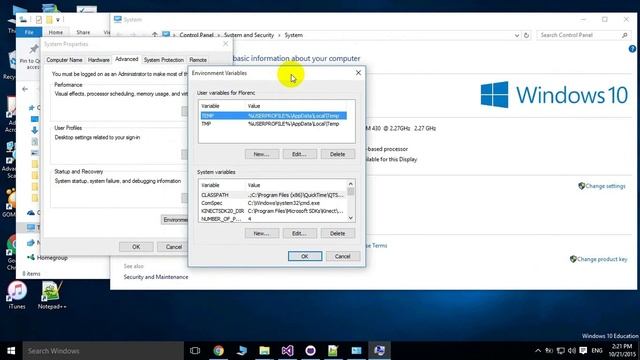Show hidden system tray icons
This screenshot has width=640, height=360.
538,351
